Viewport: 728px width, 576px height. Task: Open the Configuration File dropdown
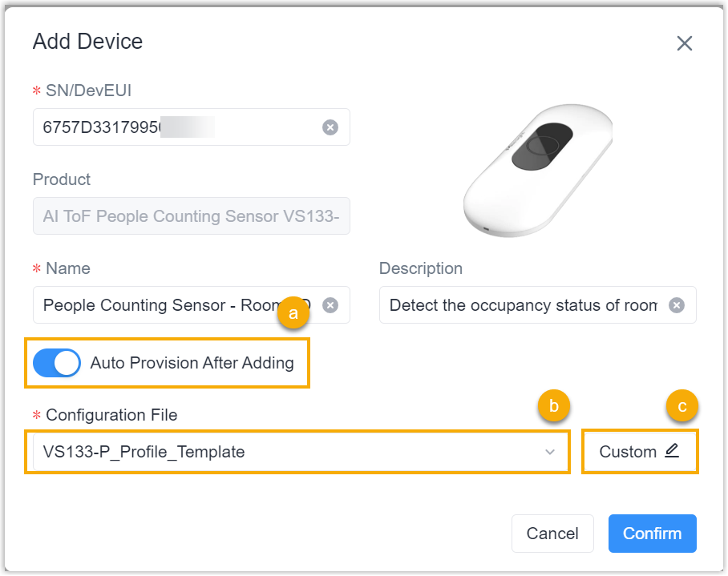pos(297,451)
